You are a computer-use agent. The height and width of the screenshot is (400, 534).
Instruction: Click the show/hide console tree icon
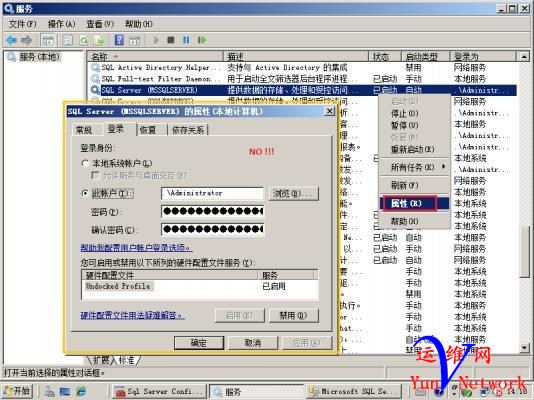48,40
